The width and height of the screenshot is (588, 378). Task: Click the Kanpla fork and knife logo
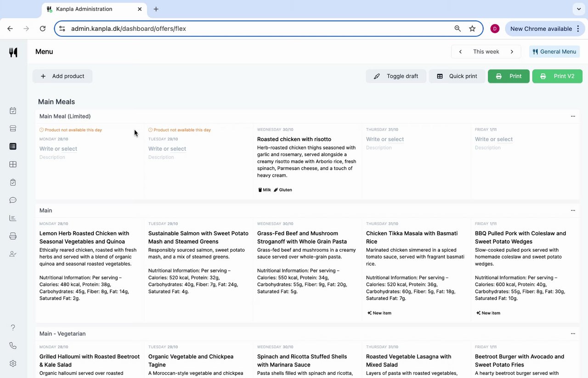pyautogui.click(x=13, y=52)
